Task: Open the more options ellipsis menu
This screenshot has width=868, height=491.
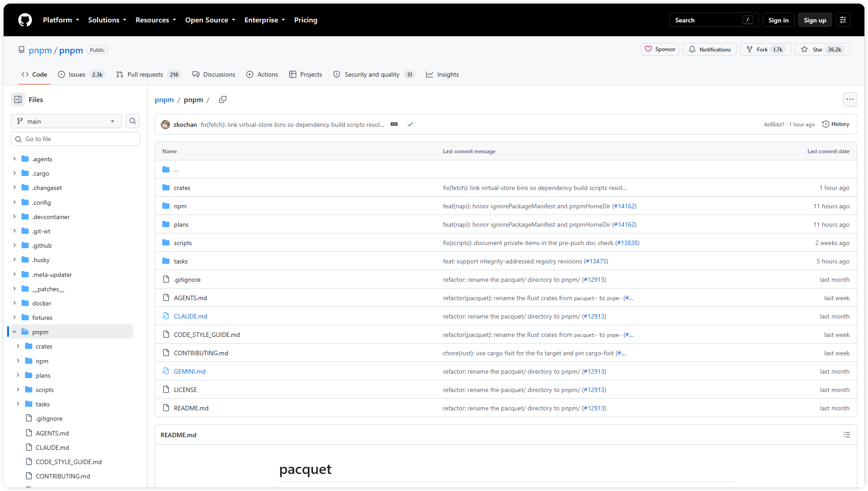Action: [x=850, y=99]
